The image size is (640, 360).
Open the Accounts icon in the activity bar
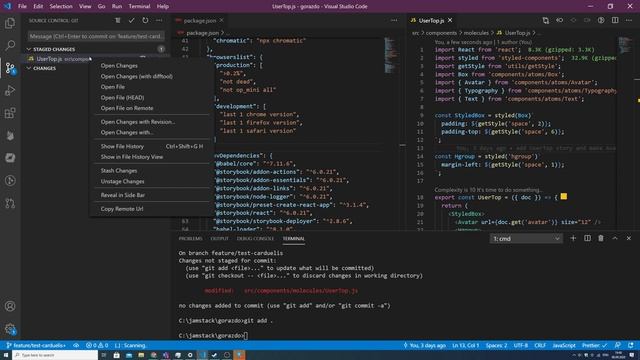pos(10,306)
